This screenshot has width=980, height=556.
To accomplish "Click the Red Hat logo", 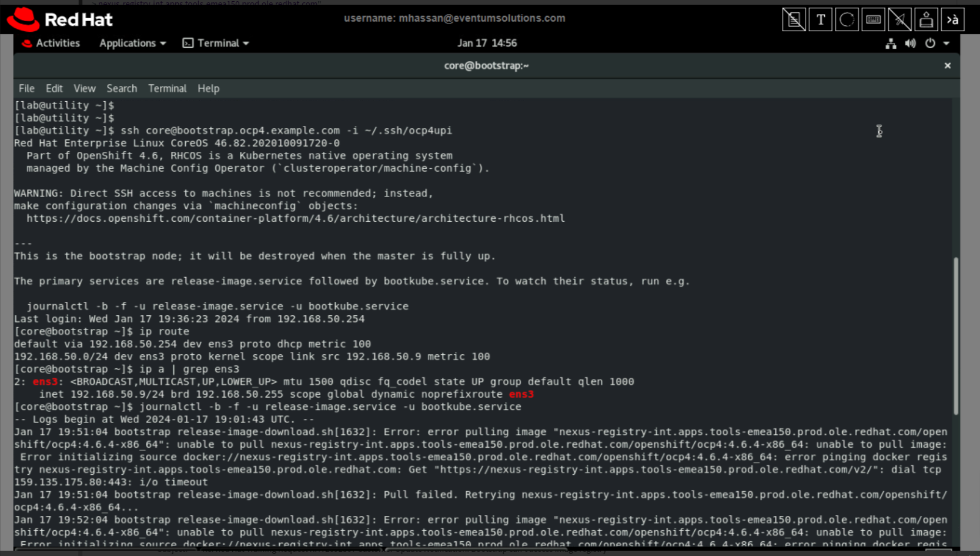I will point(60,19).
